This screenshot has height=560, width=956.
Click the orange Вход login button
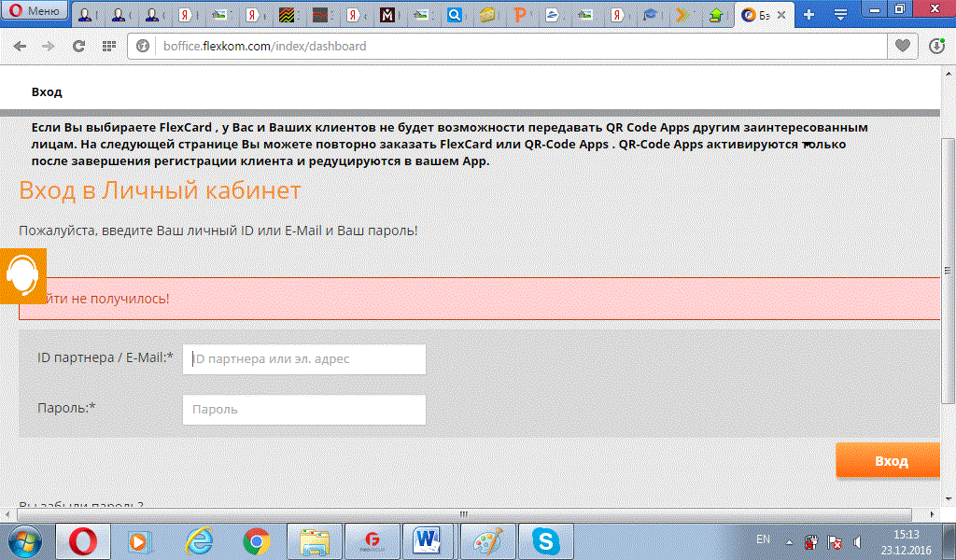[888, 461]
